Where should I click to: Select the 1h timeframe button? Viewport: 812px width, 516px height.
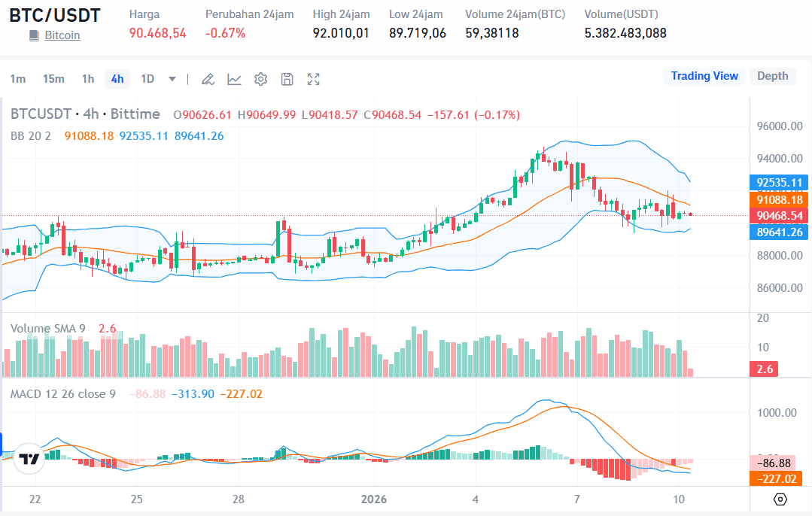tap(88, 79)
